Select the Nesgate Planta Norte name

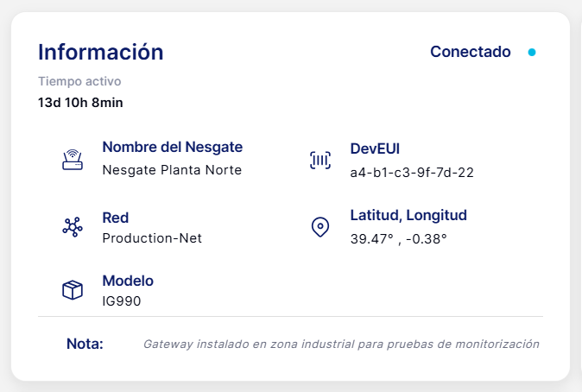click(172, 170)
